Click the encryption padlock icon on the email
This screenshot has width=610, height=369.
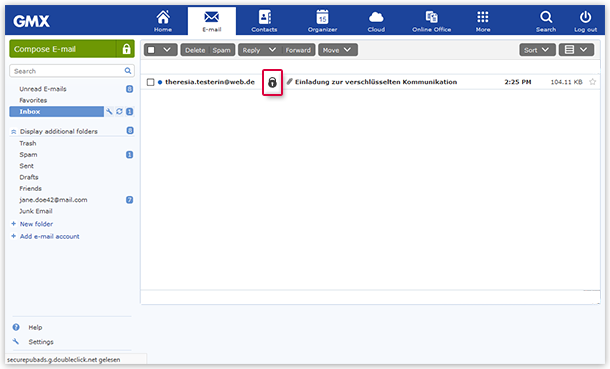click(x=272, y=82)
